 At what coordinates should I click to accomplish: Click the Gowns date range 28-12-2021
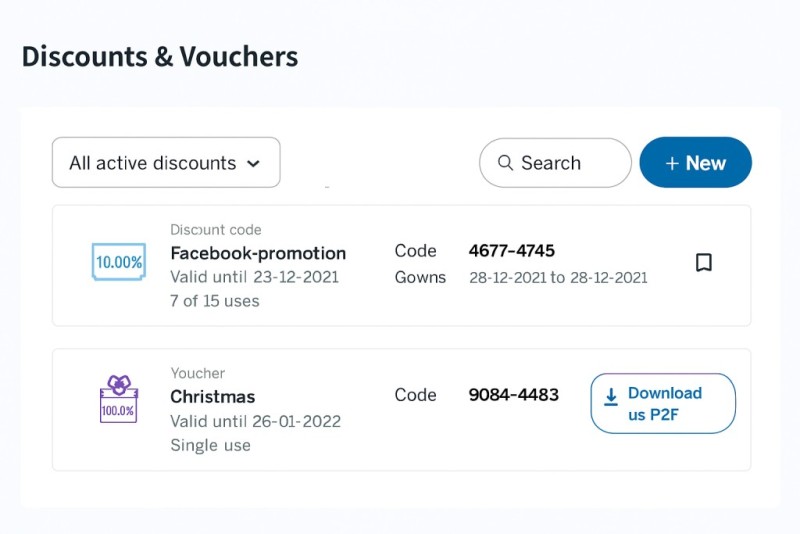pos(558,278)
